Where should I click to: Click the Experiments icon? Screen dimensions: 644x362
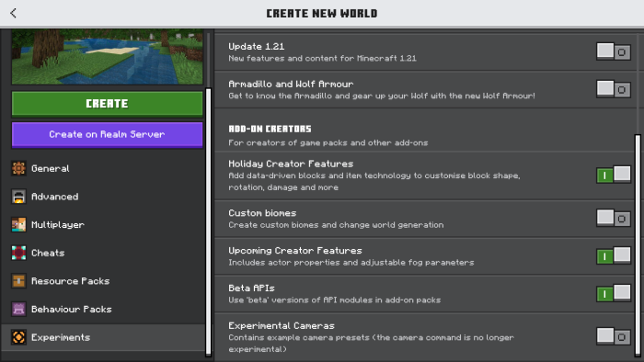18,337
